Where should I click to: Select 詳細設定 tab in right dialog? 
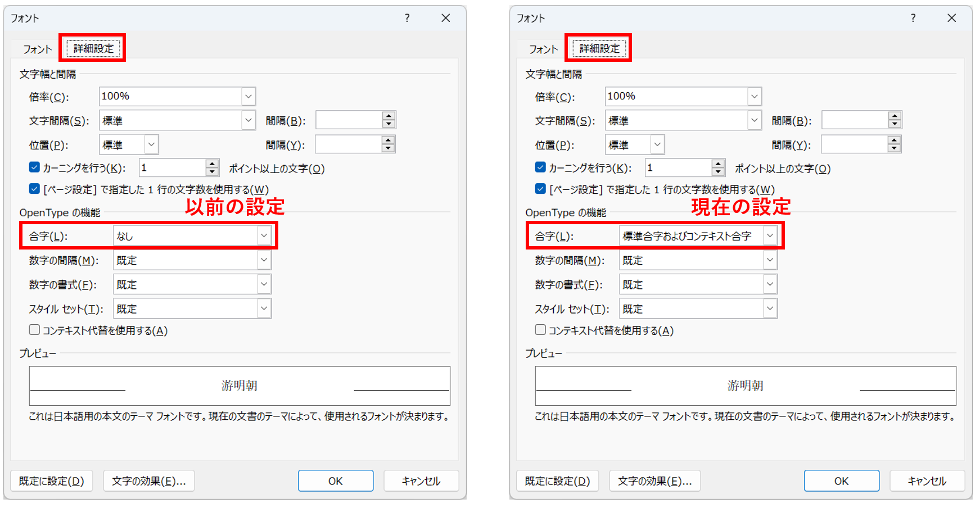pos(599,48)
